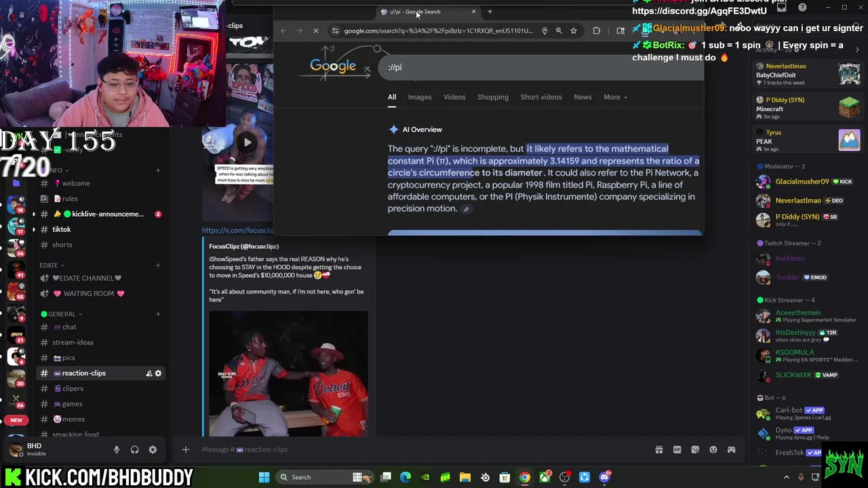Open the emoji picker in message bar
868x488 pixels.
(x=713, y=449)
